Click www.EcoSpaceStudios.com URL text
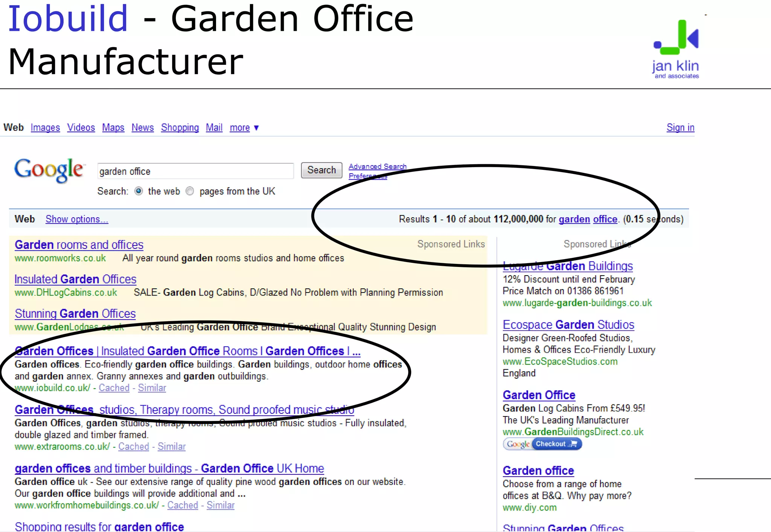The image size is (771, 532). tap(560, 361)
